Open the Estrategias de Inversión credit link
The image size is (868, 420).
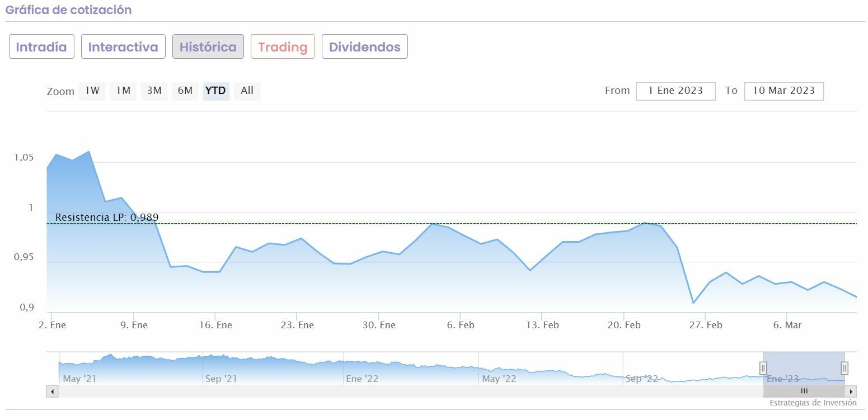coord(813,403)
